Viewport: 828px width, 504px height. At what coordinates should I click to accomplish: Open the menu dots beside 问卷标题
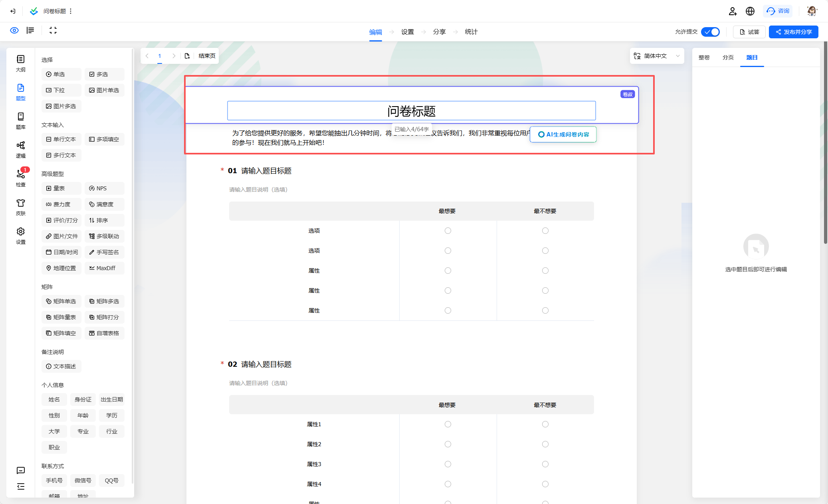(x=71, y=11)
